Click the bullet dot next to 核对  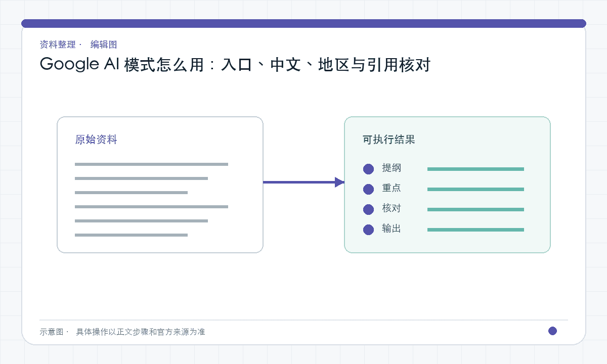click(x=368, y=209)
